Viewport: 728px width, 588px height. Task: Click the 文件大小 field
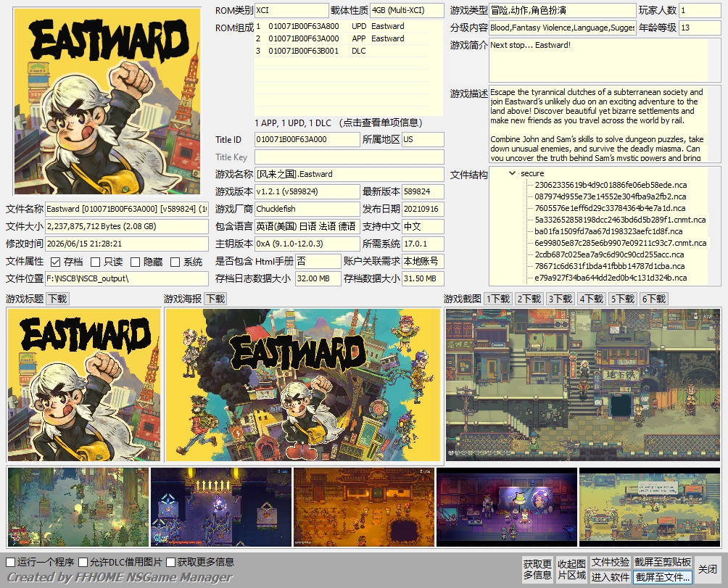(x=127, y=226)
